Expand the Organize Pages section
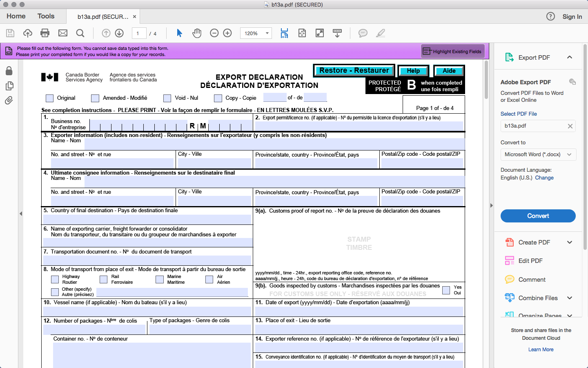Screen dimensions: 588x368 570,315
